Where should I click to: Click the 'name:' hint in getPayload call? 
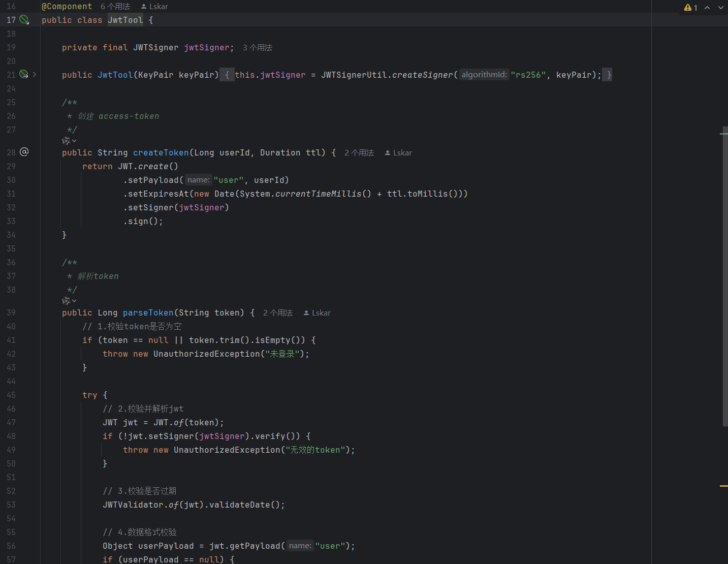click(x=300, y=546)
